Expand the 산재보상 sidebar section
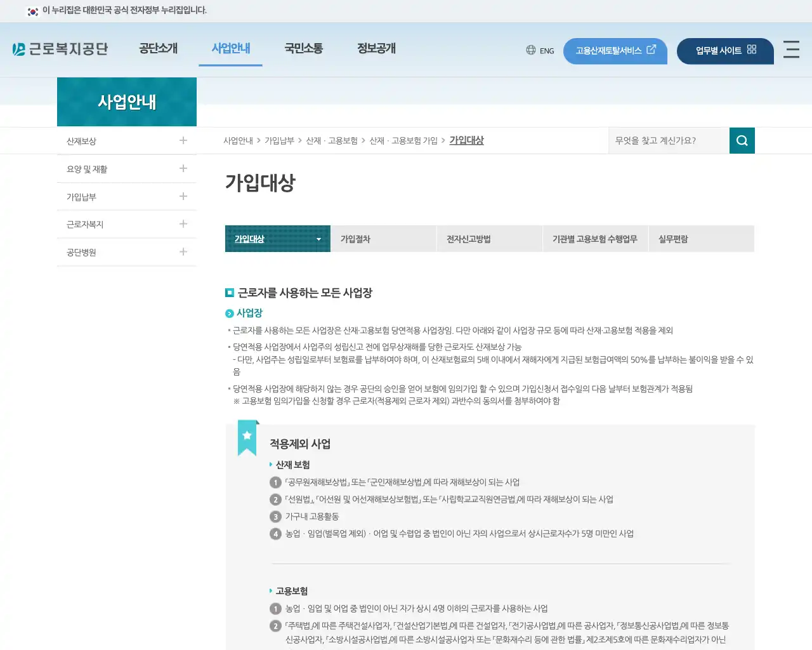The width and height of the screenshot is (812, 650). click(183, 140)
